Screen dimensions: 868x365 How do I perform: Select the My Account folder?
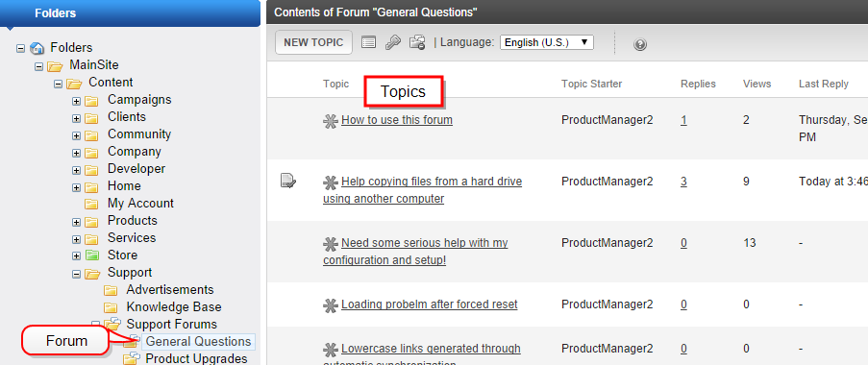140,204
